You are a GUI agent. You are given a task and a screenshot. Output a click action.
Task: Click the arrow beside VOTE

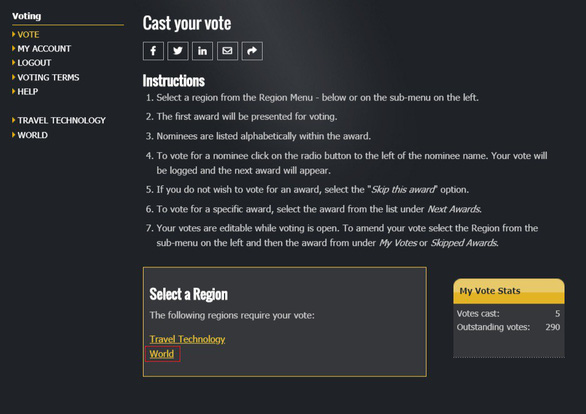(x=13, y=34)
